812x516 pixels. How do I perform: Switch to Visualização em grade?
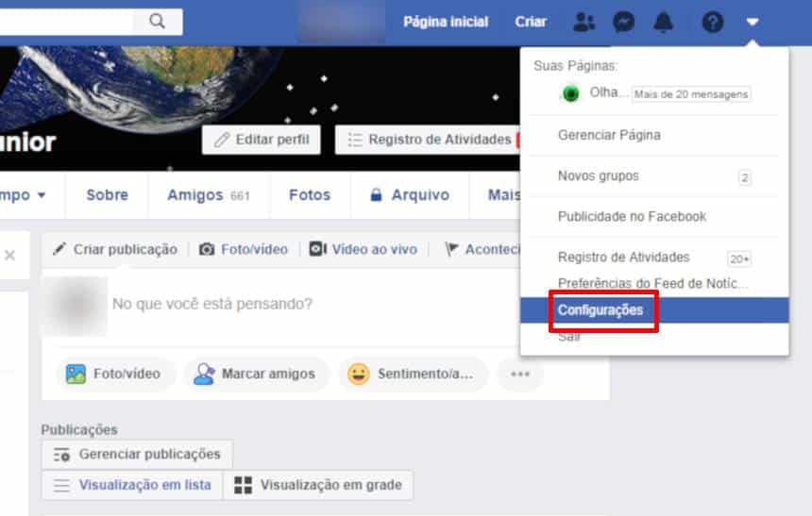[x=318, y=485]
